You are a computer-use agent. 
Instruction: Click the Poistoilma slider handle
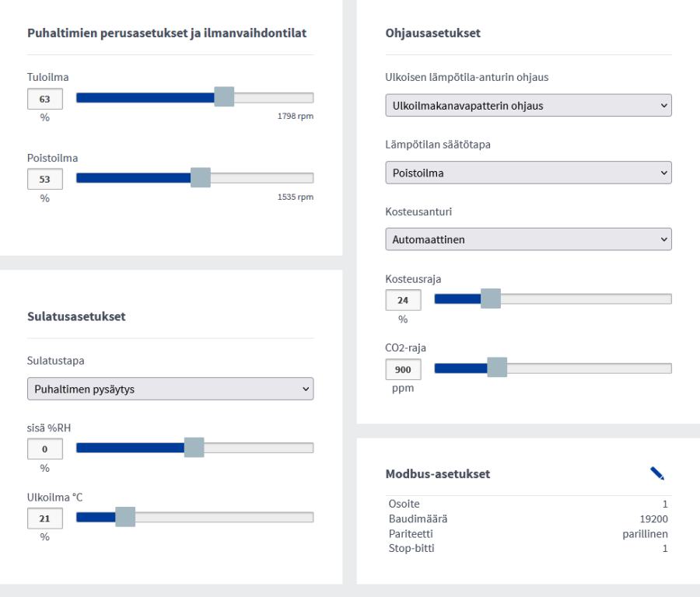[x=201, y=177]
